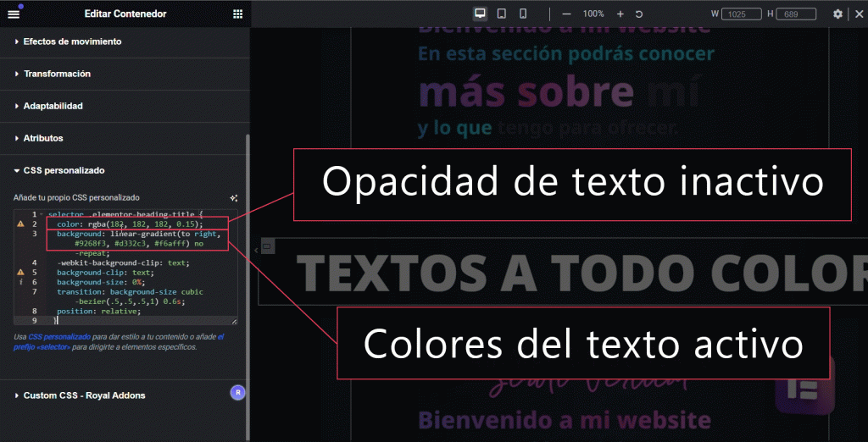Open the hamburger menu in panel header
The image size is (868, 442).
(14, 14)
